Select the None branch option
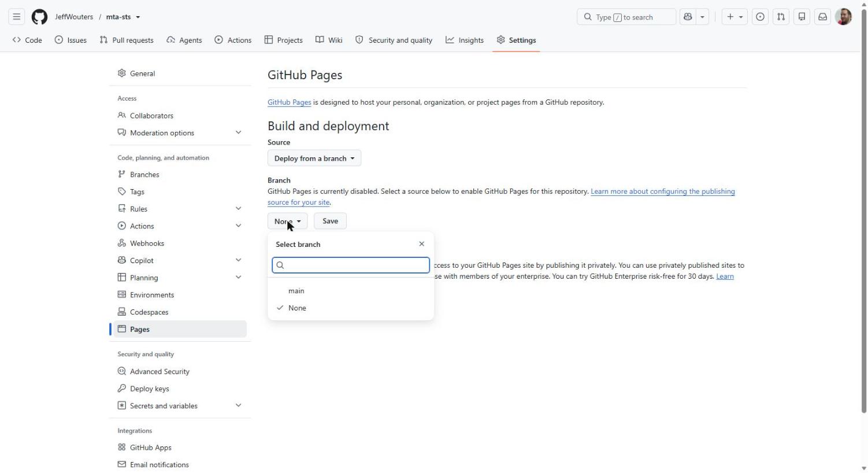Viewport: 868px width, 473px height. 351,308
